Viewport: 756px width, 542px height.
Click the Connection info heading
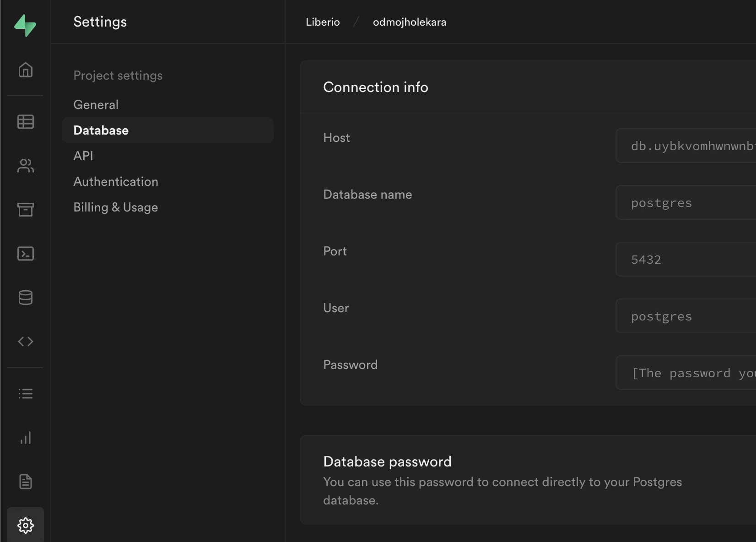(x=376, y=87)
